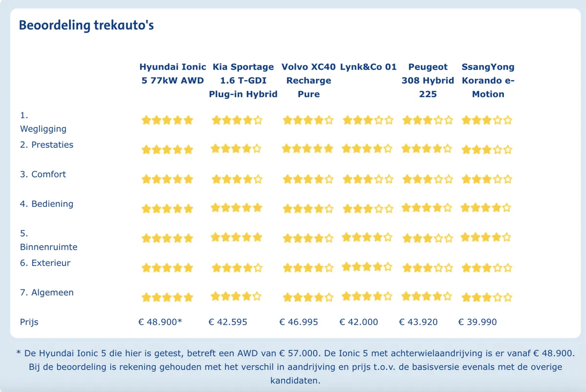Click Peugeot 308 Binnenruimte star rating
586x392 pixels.
tap(427, 239)
